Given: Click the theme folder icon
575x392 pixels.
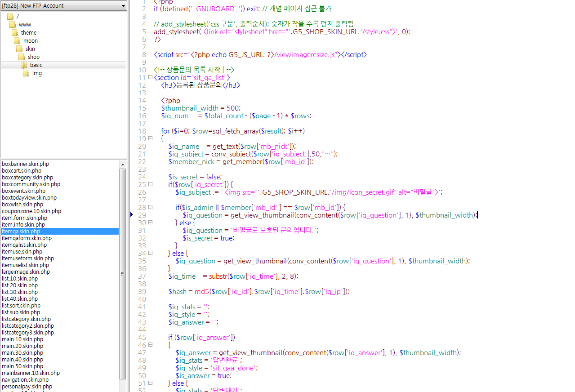Looking at the screenshot, I should pyautogui.click(x=14, y=33).
